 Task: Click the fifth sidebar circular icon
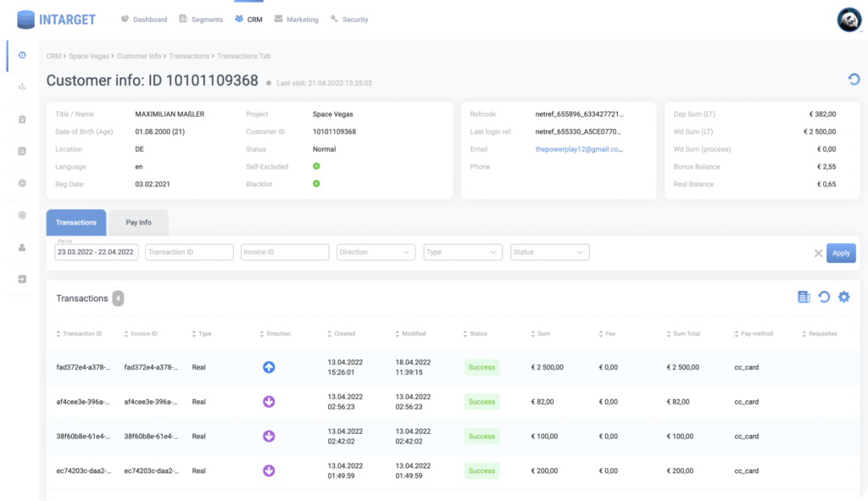[x=22, y=183]
